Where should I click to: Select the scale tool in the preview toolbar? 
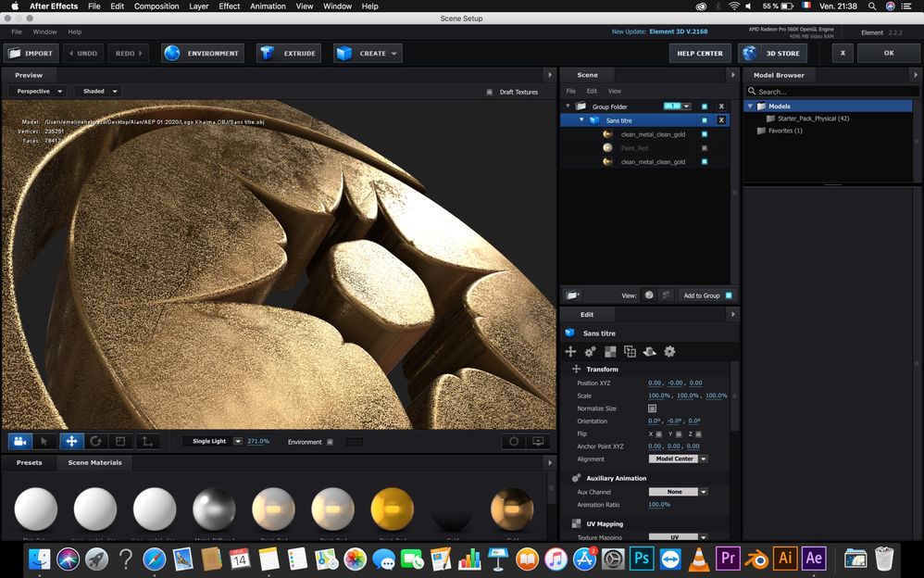click(x=120, y=441)
